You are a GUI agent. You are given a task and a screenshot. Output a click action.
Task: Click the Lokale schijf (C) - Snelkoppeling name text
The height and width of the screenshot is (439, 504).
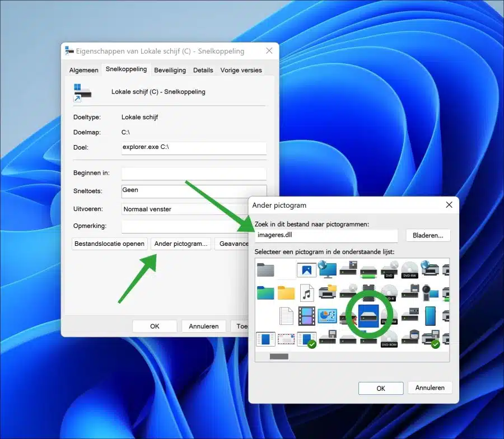pyautogui.click(x=158, y=92)
